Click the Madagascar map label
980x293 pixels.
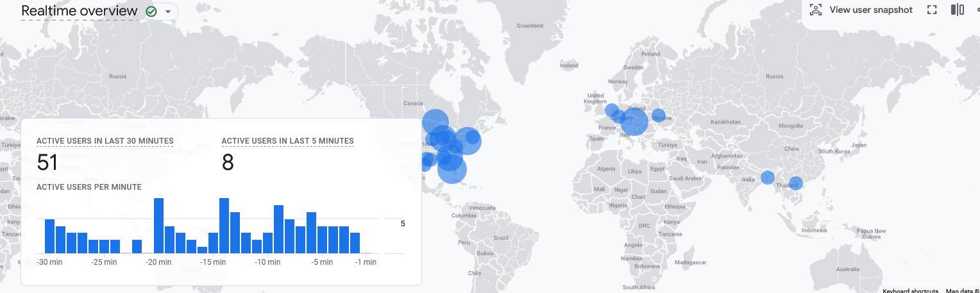point(690,262)
